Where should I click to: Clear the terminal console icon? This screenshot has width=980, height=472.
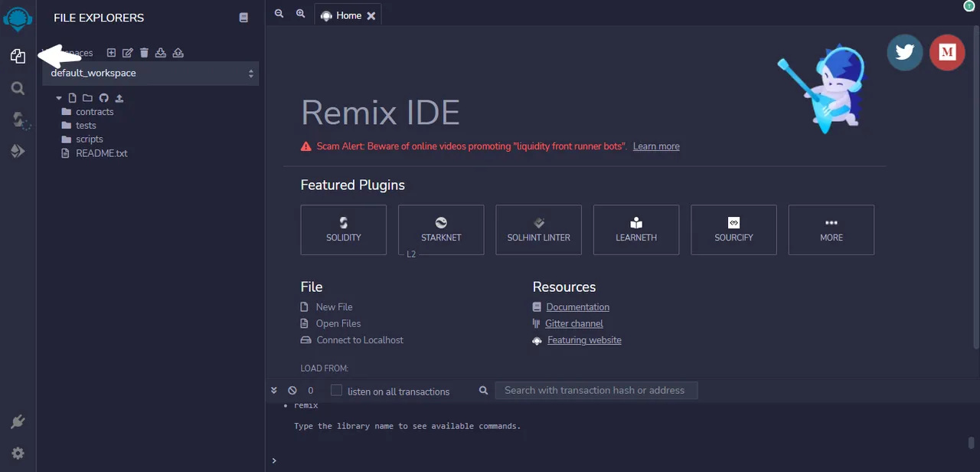click(292, 390)
